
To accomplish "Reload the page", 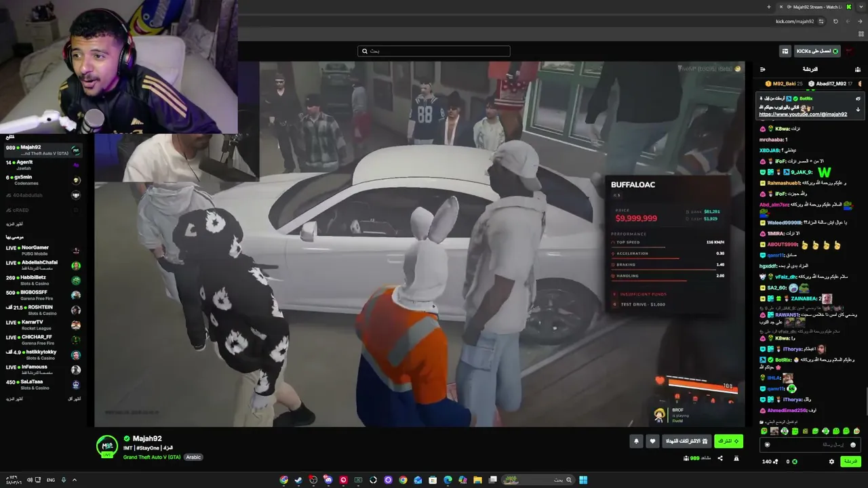I will click(835, 21).
